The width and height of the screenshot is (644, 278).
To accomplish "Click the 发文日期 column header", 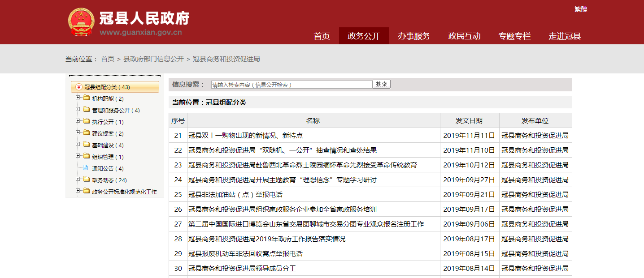I will click(x=469, y=121).
